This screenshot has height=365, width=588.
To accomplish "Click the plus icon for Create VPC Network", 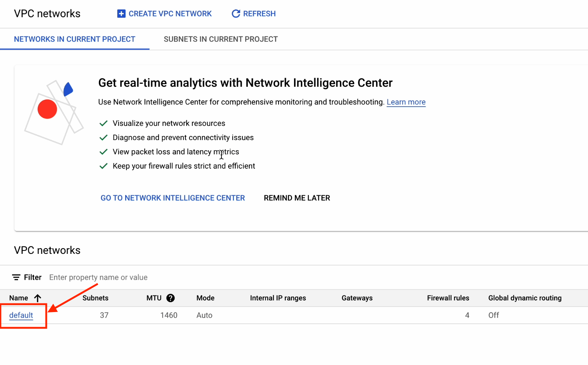I will point(121,14).
